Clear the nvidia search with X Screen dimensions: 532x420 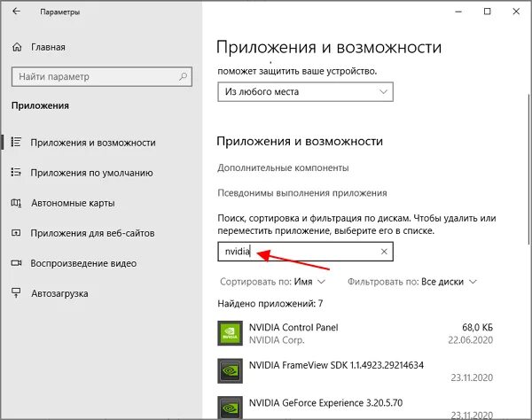point(384,252)
